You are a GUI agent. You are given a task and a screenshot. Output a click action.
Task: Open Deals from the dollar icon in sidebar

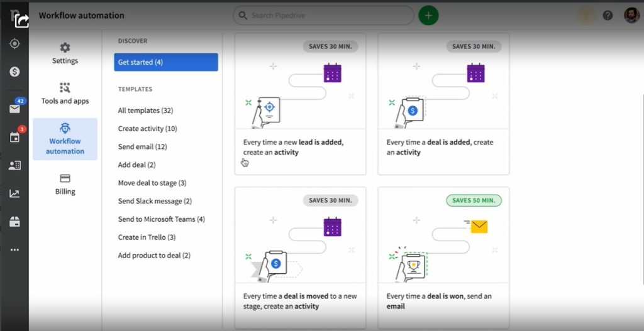click(x=14, y=72)
